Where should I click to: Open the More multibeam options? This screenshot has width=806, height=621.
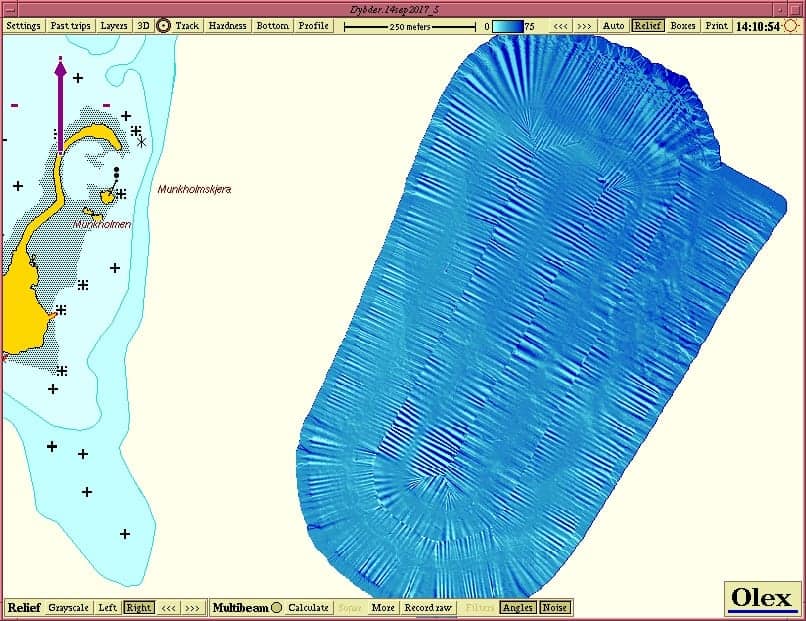coord(383,608)
